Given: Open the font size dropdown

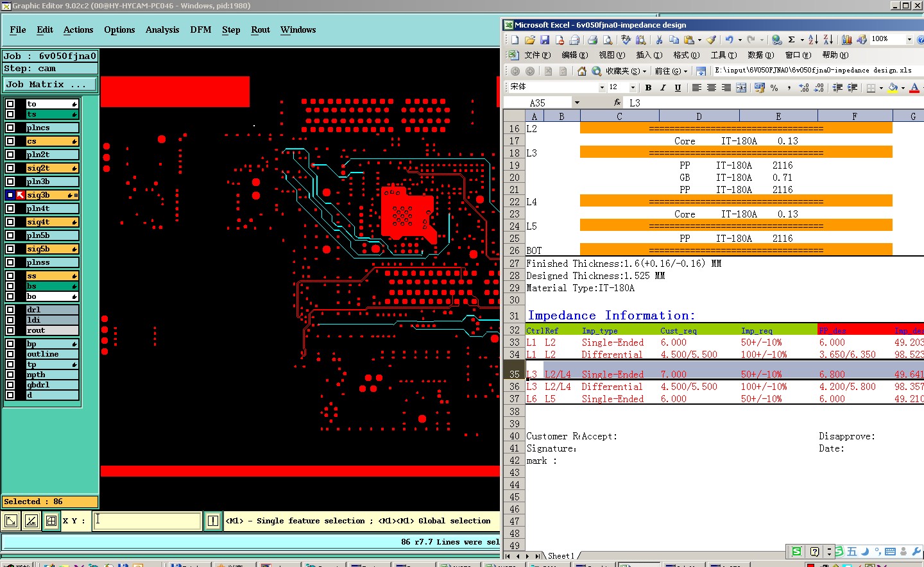Looking at the screenshot, I should pyautogui.click(x=633, y=88).
